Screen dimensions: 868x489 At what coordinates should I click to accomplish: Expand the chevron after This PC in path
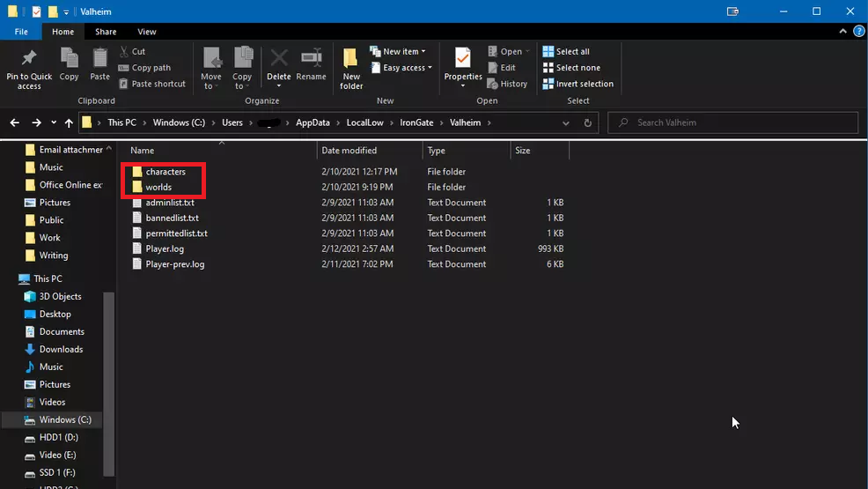[x=144, y=122]
